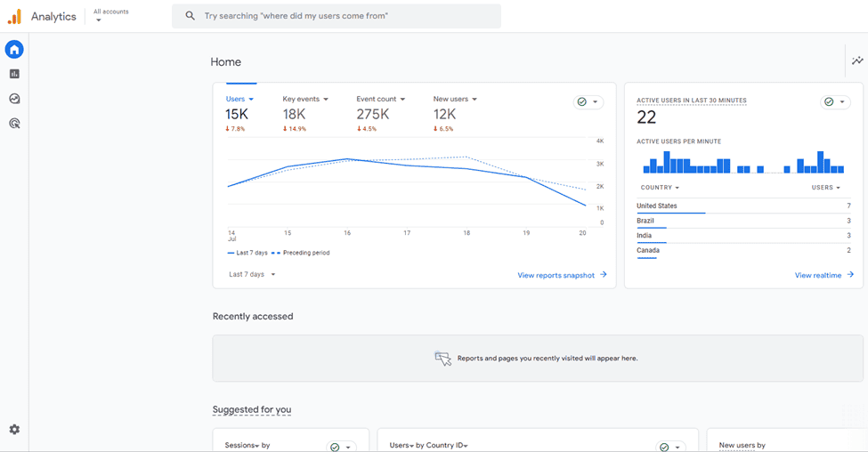Open View reports snapshot link
The width and height of the screenshot is (868, 452).
point(562,275)
